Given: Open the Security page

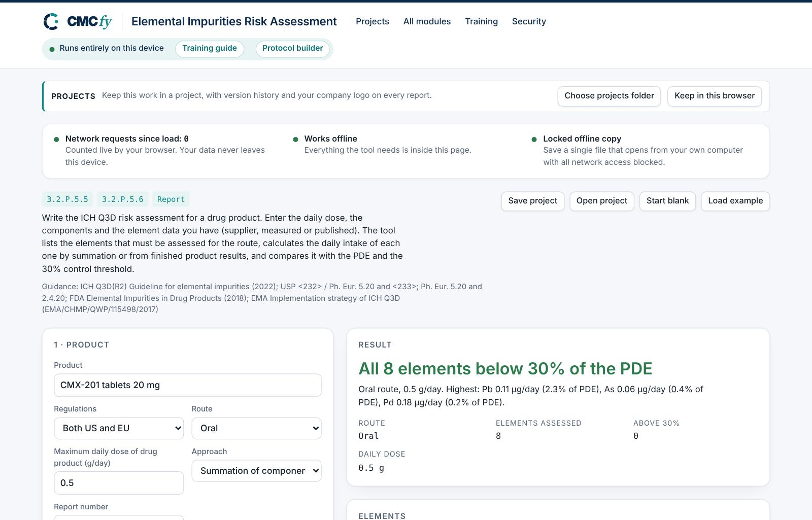Looking at the screenshot, I should click(529, 21).
